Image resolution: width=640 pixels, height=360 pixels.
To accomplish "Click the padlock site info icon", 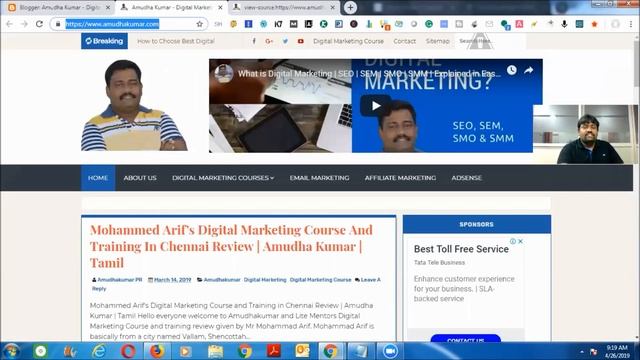I will pyautogui.click(x=58, y=24).
